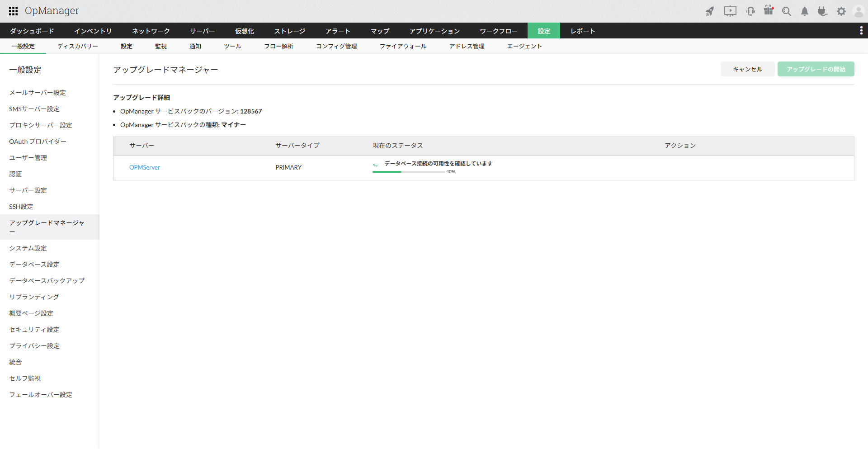Click the 現在のステータス column header
Image resolution: width=868 pixels, height=449 pixels.
[x=398, y=146]
